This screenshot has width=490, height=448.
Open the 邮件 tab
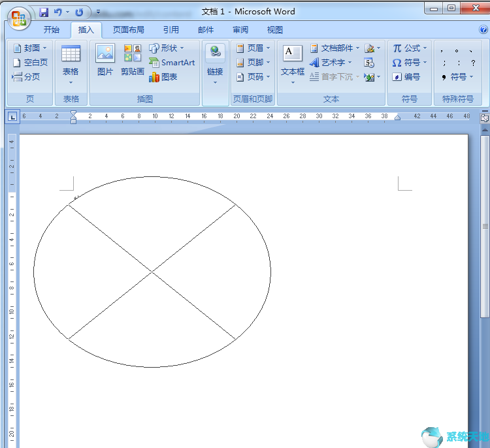[206, 29]
